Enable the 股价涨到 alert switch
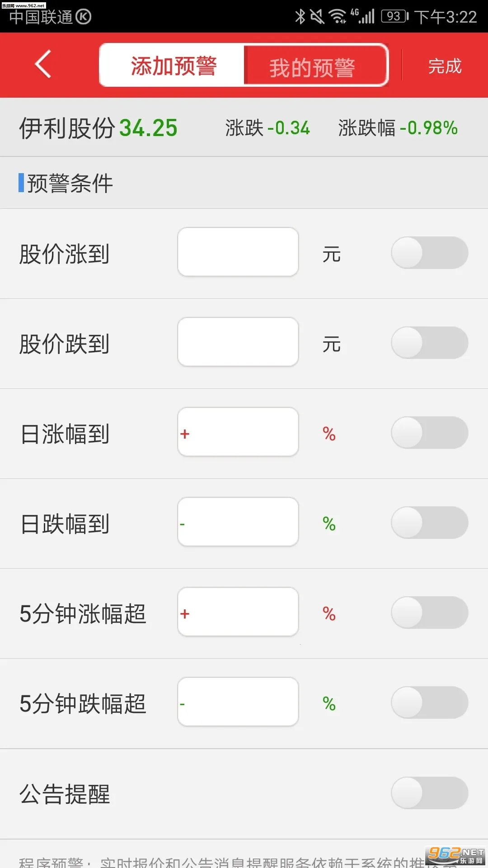 pos(429,253)
